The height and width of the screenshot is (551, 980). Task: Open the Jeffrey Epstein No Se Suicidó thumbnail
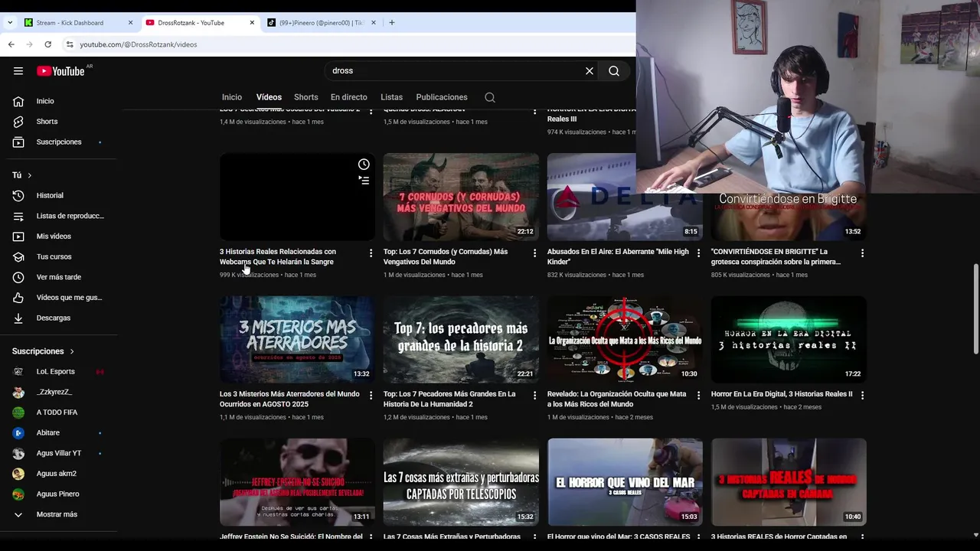[x=297, y=481]
